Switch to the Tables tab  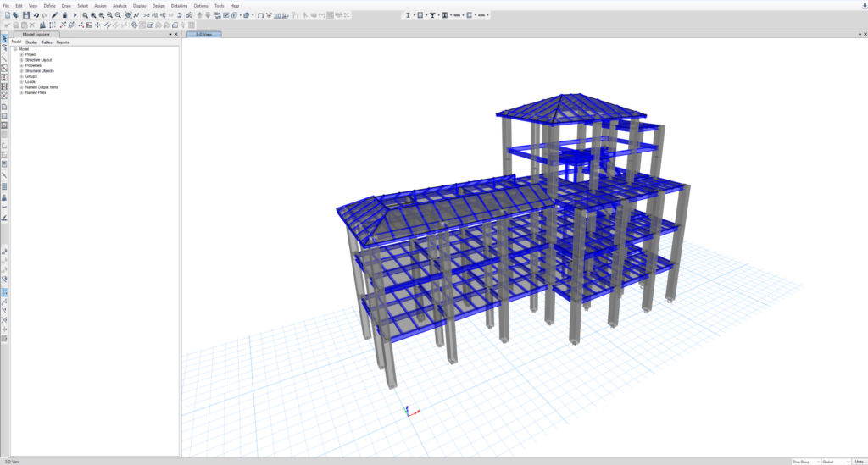click(x=47, y=42)
